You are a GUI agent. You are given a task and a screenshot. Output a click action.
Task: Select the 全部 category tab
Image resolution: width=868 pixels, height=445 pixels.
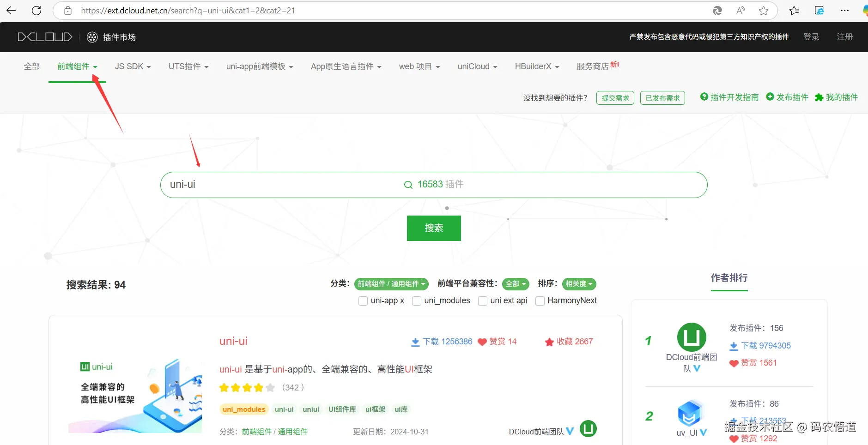point(32,66)
